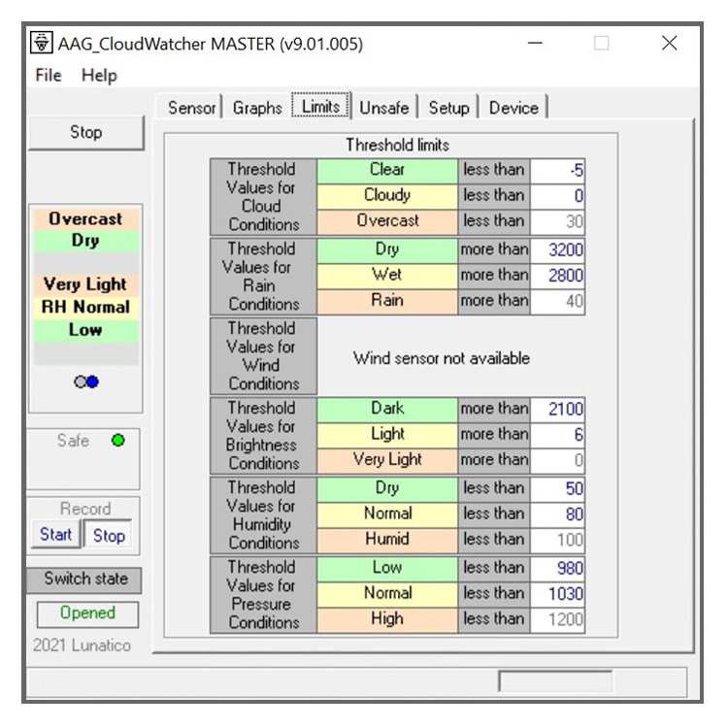Open the File menu
The height and width of the screenshot is (728, 728).
click(x=49, y=75)
